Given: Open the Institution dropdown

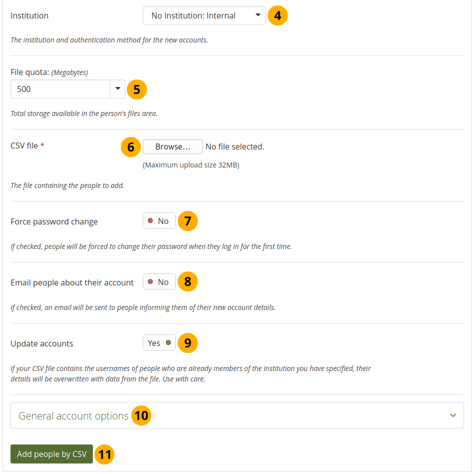Looking at the screenshot, I should pos(204,15).
